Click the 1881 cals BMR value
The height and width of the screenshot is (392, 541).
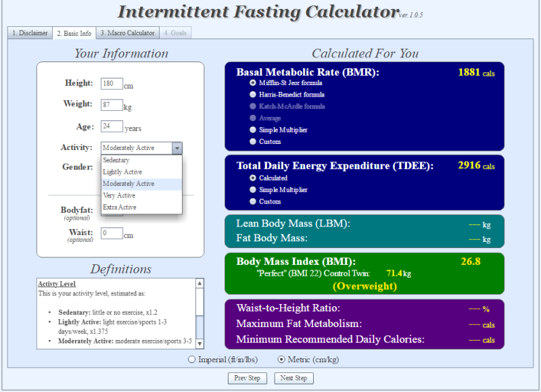[477, 72]
